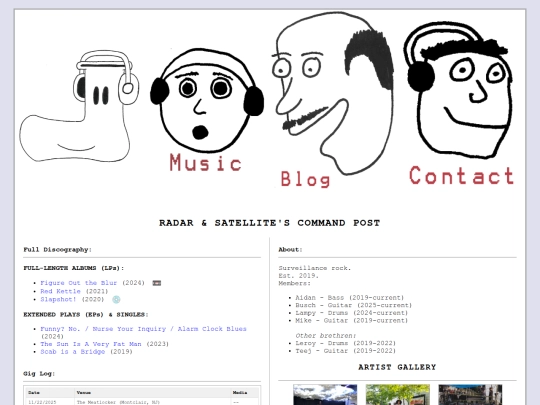This screenshot has width=540, height=405.
Task: Click the Meatlocker venue row
Action: [x=142, y=402]
